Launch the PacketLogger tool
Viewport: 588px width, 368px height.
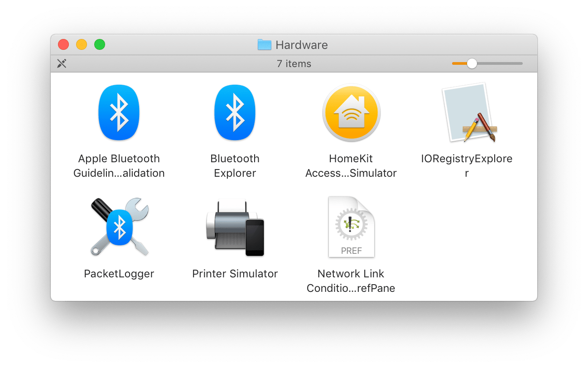pyautogui.click(x=119, y=227)
